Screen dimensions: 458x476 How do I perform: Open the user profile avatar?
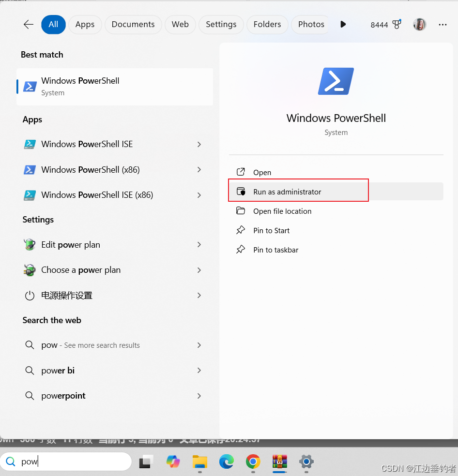(419, 24)
